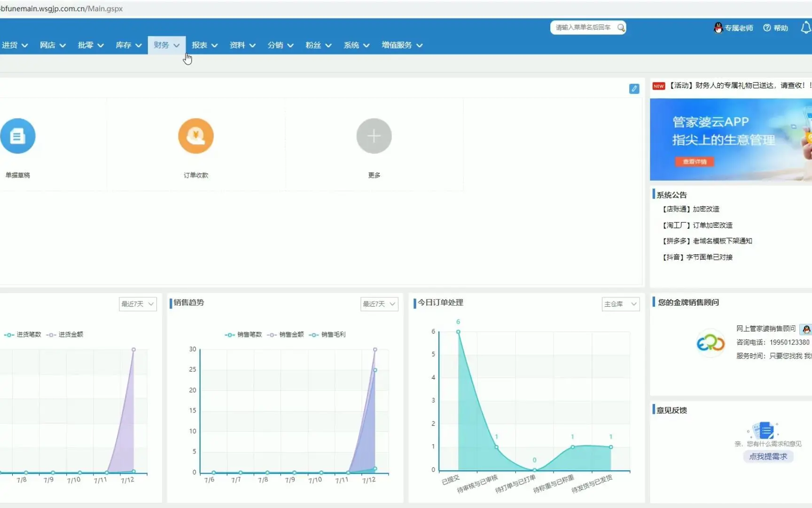Click the 更多 plus icon

[x=374, y=136]
